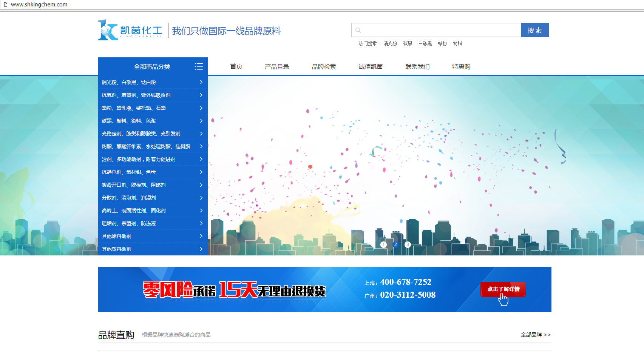The height and width of the screenshot is (352, 644).
Task: Expand the 消光粉、白碳黑、钛白粉 category arrow
Action: (x=201, y=82)
